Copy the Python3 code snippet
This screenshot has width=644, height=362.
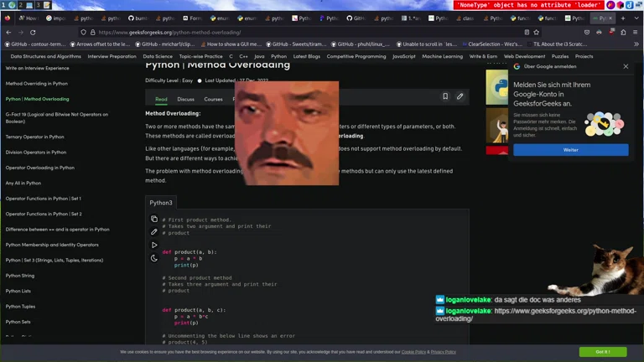point(154,219)
